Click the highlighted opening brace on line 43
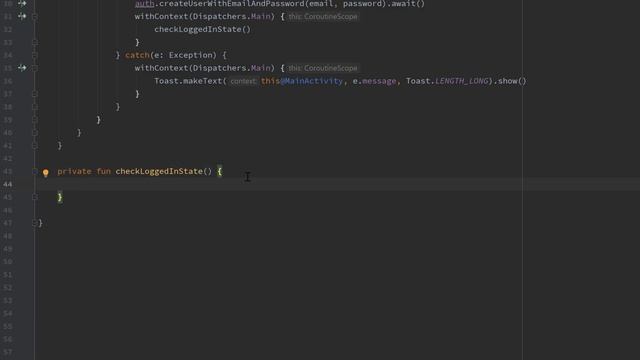Viewport: 640px width, 360px height. (220, 171)
